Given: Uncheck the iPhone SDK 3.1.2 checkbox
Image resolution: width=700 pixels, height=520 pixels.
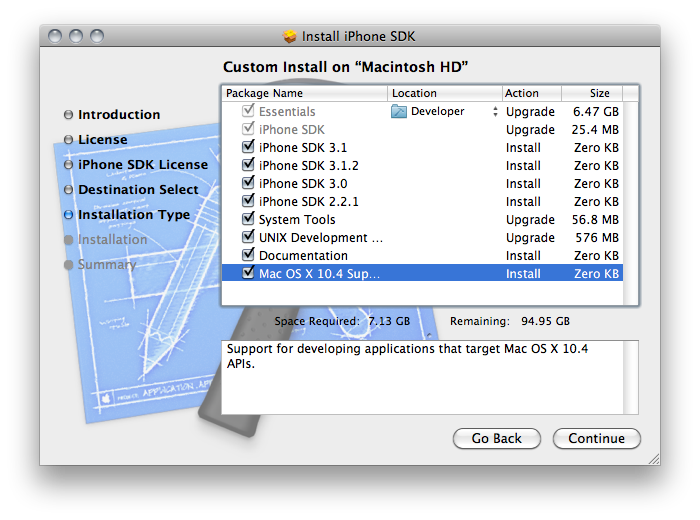Looking at the screenshot, I should coord(248,164).
